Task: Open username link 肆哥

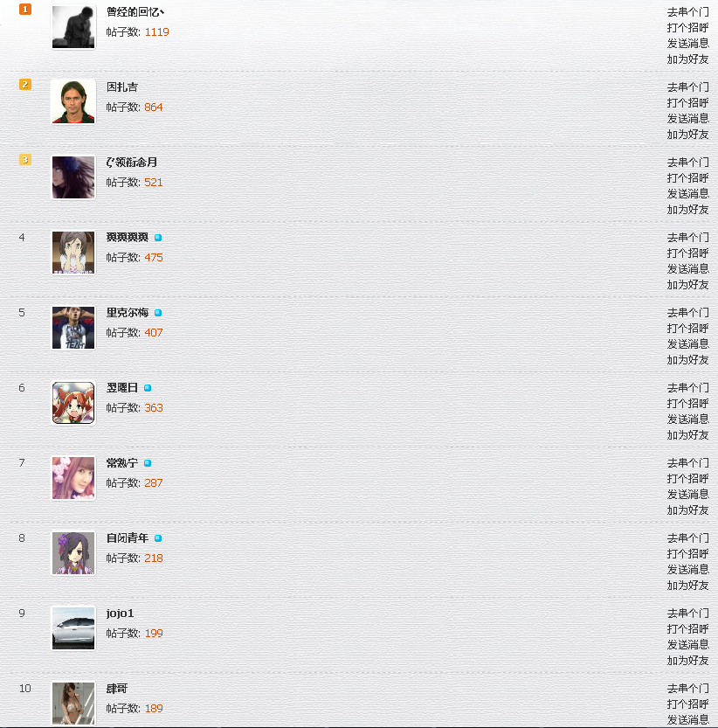Action: (117, 689)
